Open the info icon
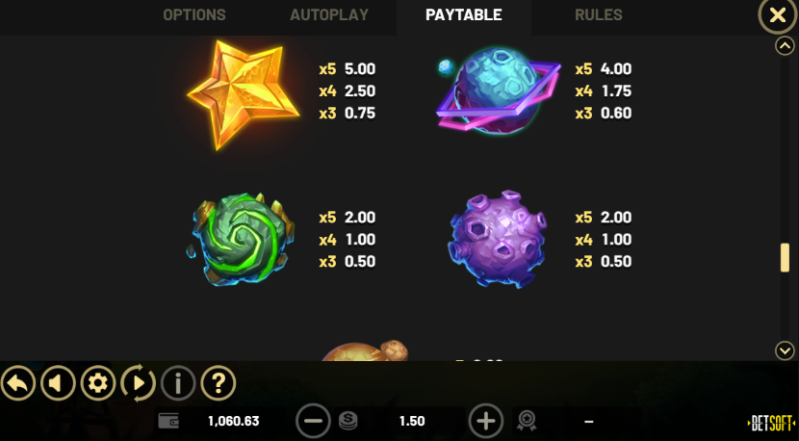The height and width of the screenshot is (441, 799). (x=178, y=383)
